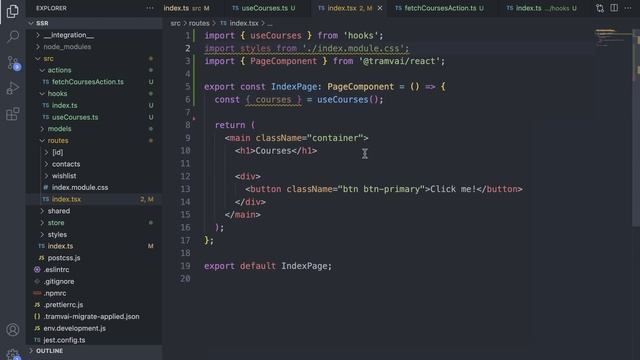Expand the OUTLINE section

[x=94, y=351]
